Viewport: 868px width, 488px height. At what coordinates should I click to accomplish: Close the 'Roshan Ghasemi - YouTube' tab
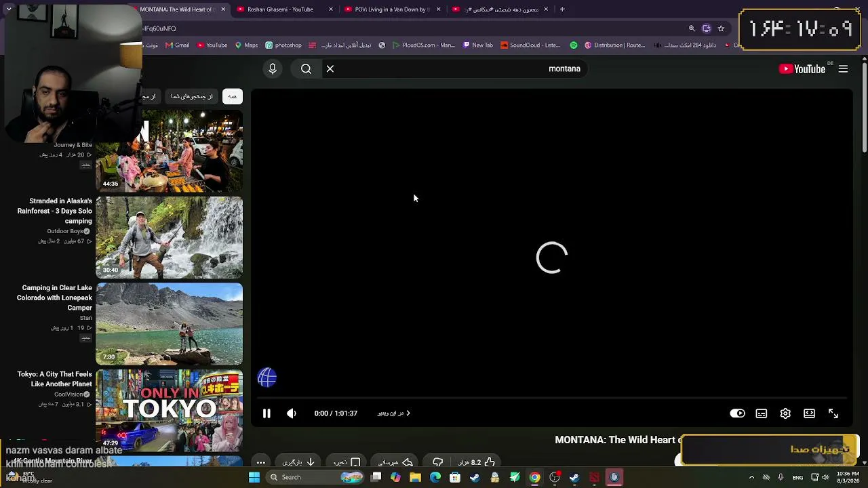click(331, 9)
